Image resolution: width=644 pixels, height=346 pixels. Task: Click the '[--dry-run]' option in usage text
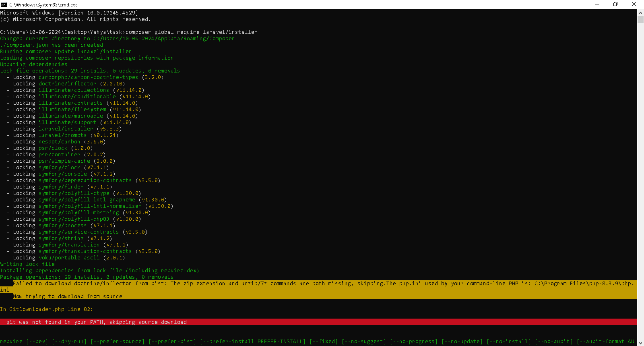(69, 342)
